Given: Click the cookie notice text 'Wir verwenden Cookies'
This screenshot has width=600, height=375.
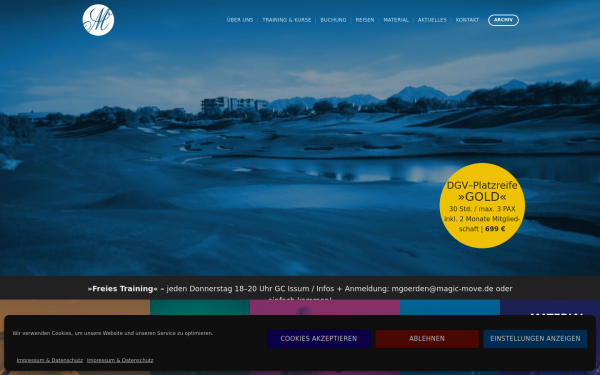Looking at the screenshot, I should [112, 333].
